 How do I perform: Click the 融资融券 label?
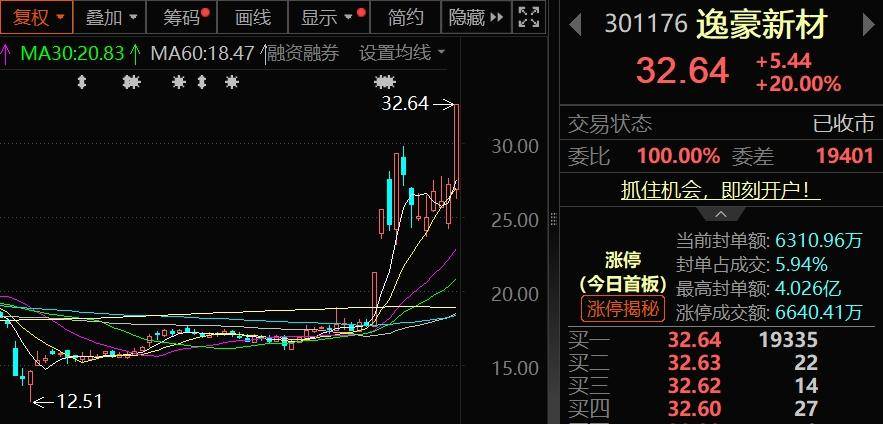[303, 53]
